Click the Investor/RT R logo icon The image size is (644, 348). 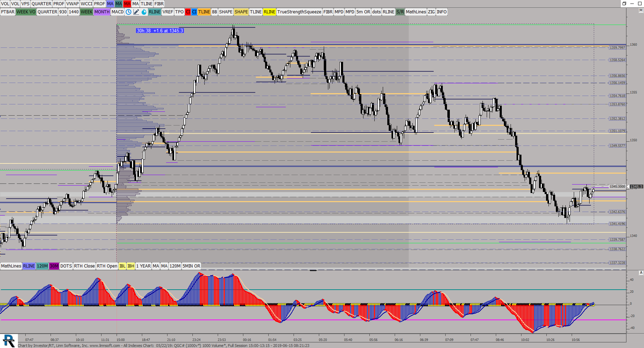click(9, 341)
